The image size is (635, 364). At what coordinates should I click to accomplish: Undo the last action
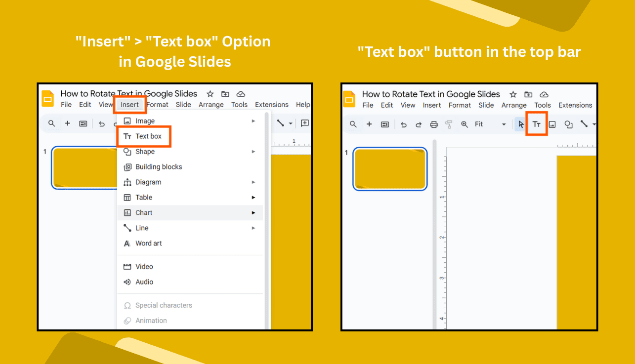pos(404,124)
